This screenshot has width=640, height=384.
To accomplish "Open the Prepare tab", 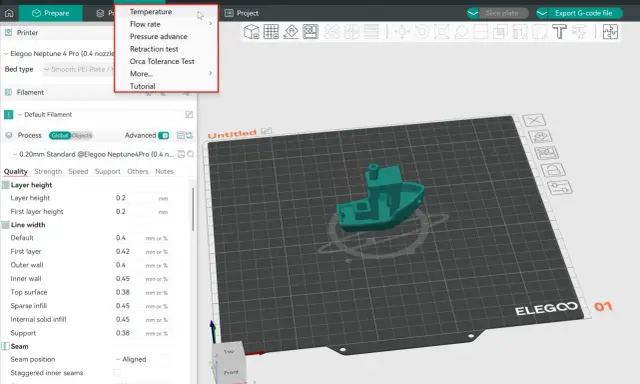I will pyautogui.click(x=51, y=13).
